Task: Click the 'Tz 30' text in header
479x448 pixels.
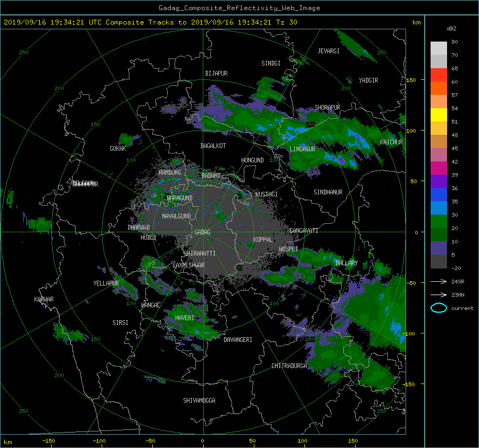Action: point(286,22)
